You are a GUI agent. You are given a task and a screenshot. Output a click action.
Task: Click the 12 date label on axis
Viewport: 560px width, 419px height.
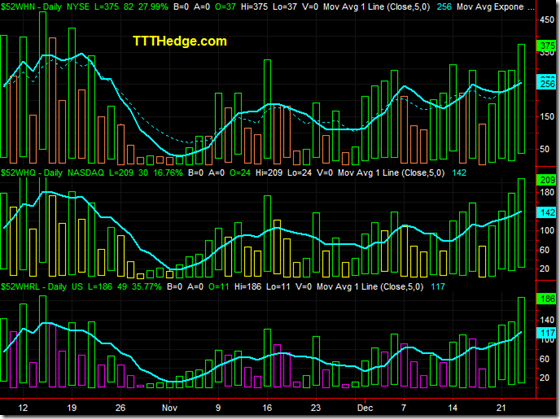pyautogui.click(x=23, y=408)
